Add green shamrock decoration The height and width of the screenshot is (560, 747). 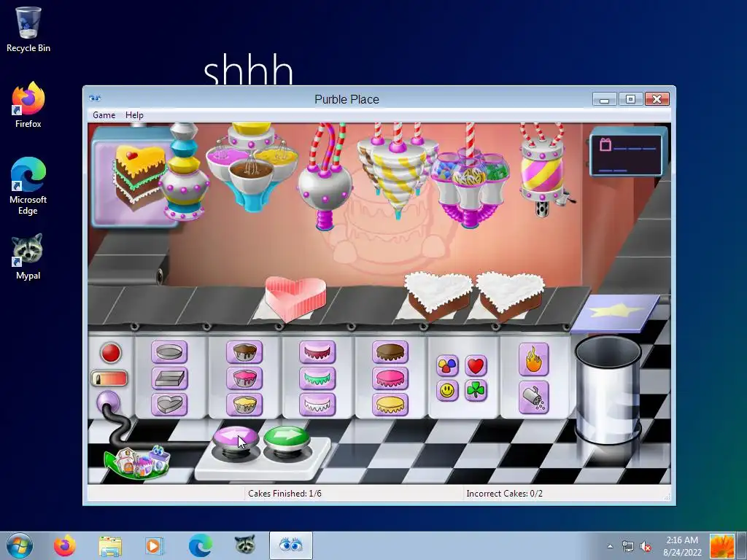pyautogui.click(x=476, y=391)
